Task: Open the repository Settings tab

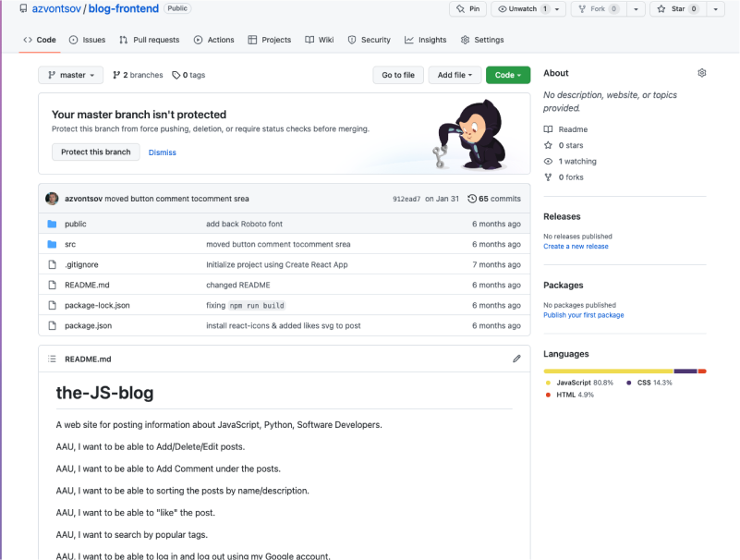Action: 482,40
